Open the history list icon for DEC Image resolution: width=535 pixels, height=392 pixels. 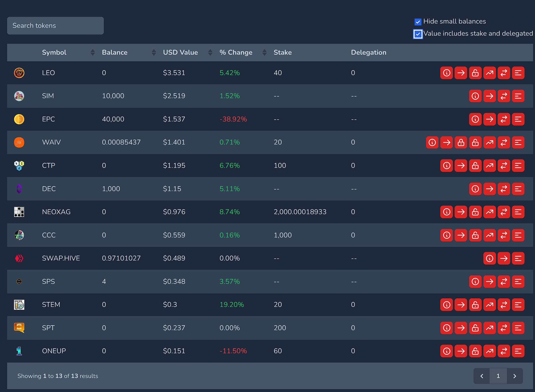tap(518, 189)
